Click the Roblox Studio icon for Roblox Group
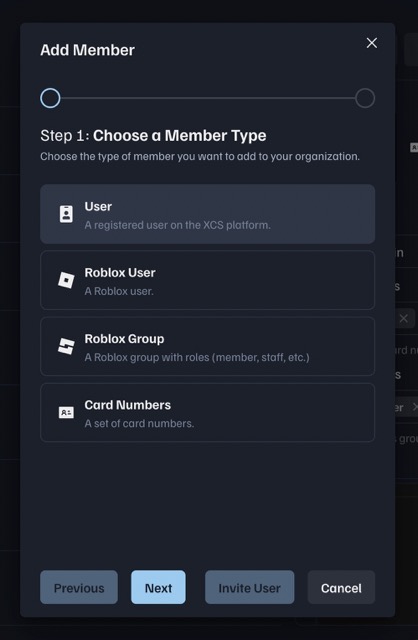Viewport: 418px width, 640px height. coord(66,346)
